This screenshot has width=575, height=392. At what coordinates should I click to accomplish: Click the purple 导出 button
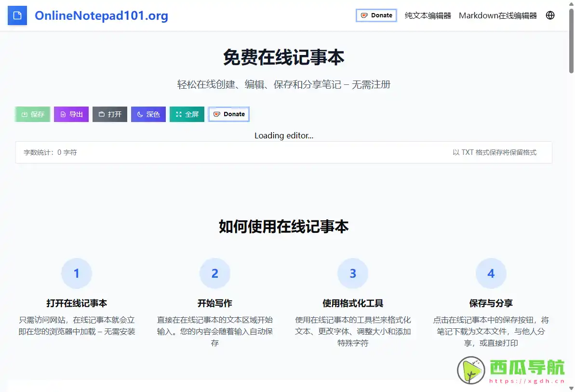click(71, 114)
